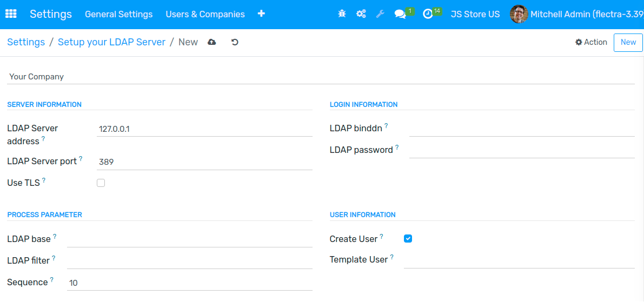
Task: Open the Users & Companies menu
Action: click(x=205, y=15)
